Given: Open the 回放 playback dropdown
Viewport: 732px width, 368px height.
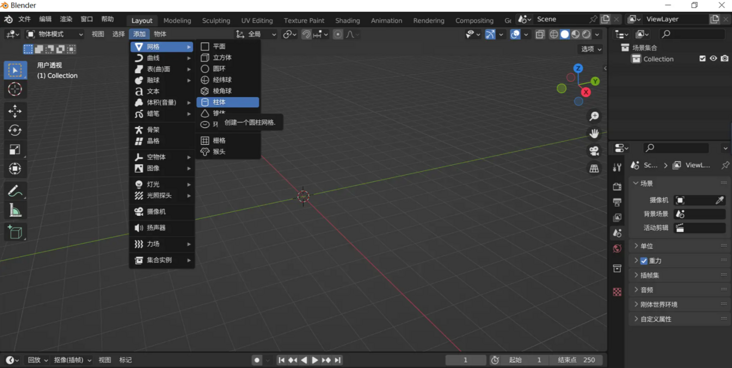Looking at the screenshot, I should (37, 360).
